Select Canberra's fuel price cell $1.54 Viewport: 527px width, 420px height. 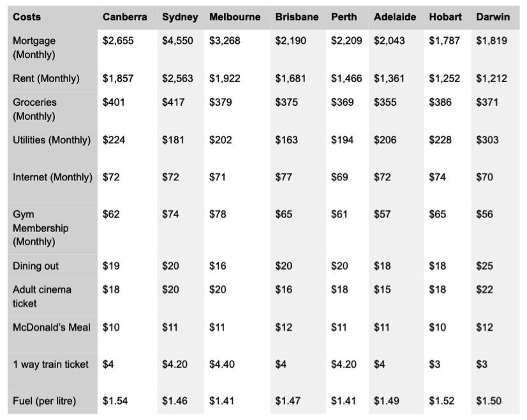tap(115, 401)
